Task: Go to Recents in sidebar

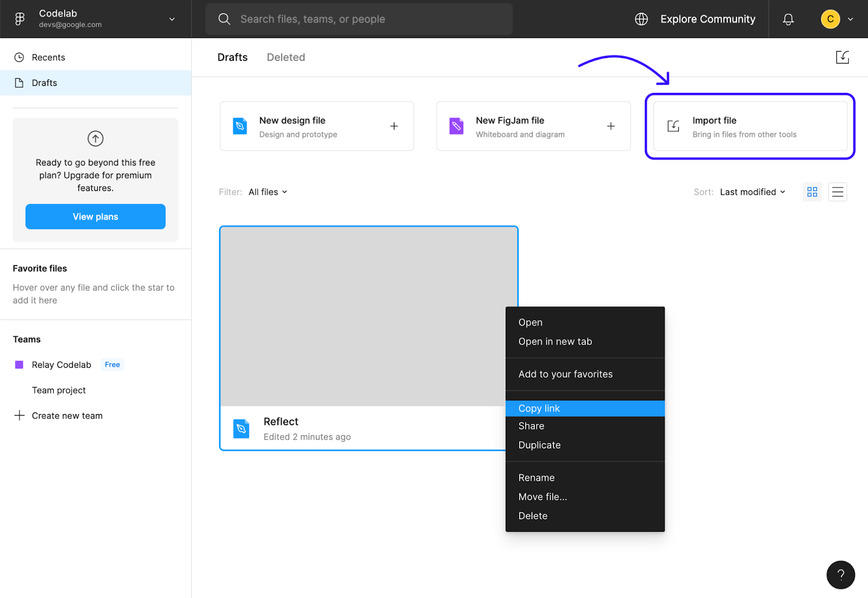Action: click(x=95, y=58)
